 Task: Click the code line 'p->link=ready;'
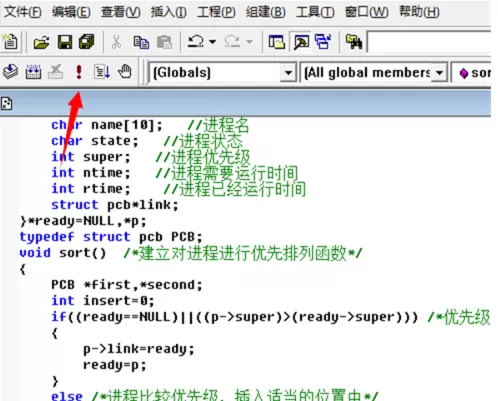click(x=138, y=349)
